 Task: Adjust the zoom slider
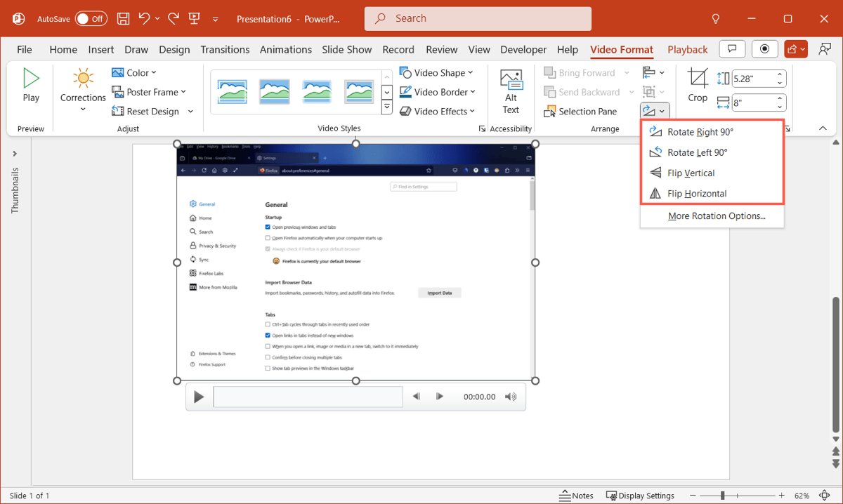coord(722,496)
